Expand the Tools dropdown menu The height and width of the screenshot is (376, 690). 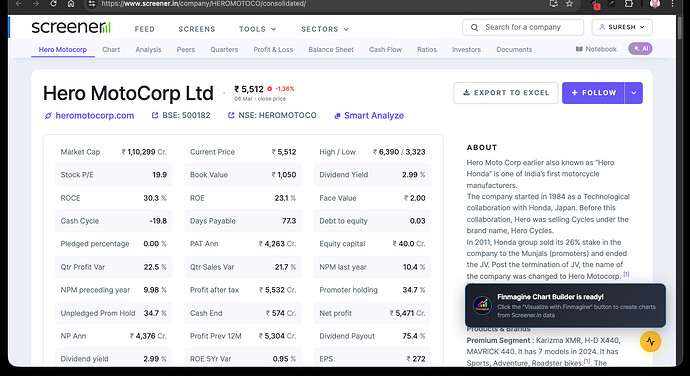click(258, 29)
